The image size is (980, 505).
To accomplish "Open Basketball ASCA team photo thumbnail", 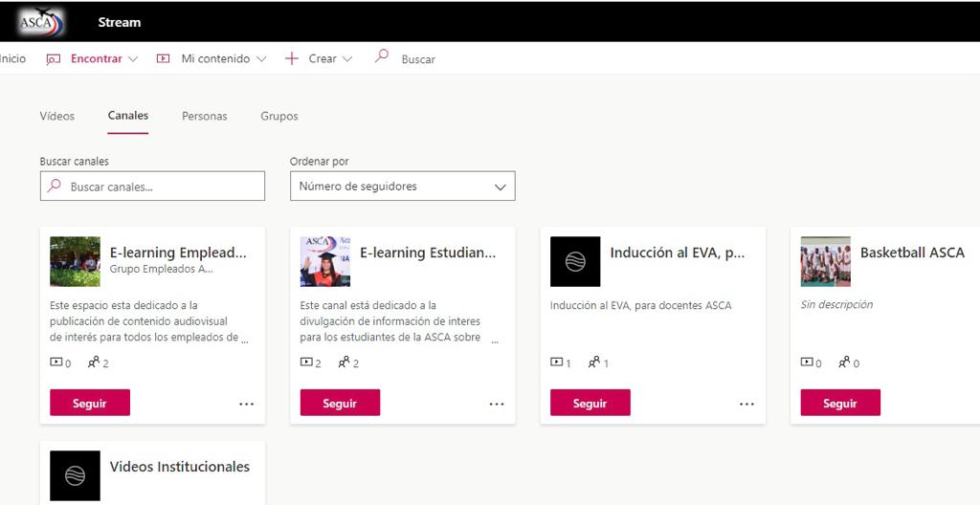I will [x=825, y=261].
